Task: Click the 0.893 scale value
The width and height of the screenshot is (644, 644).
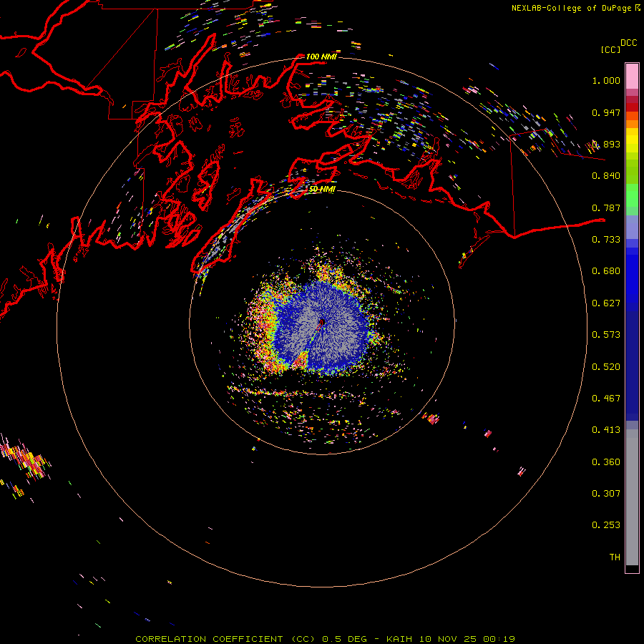Action: [x=606, y=144]
